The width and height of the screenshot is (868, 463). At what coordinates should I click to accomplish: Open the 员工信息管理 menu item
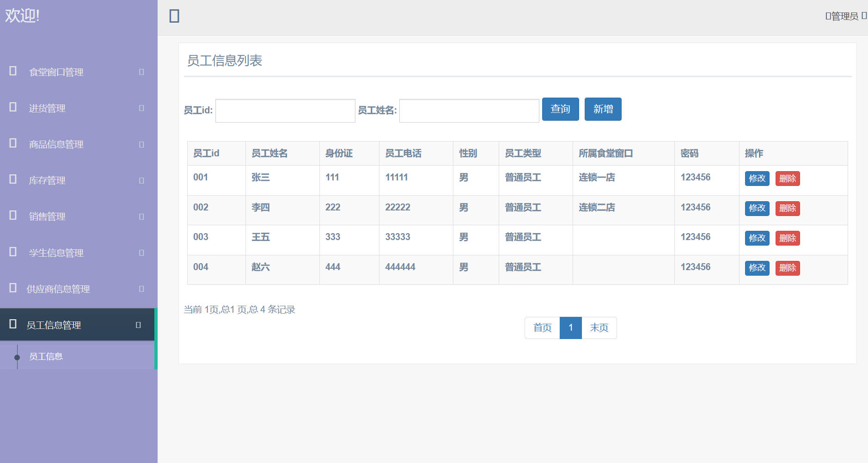click(55, 325)
